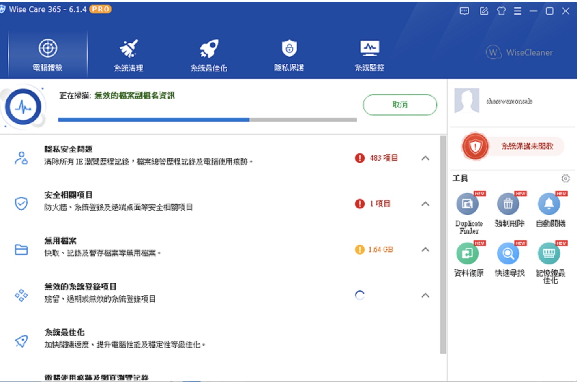This screenshot has width=588, height=382.
Task: Open the PC Checkup (電腦體檢) tab
Action: 48,54
